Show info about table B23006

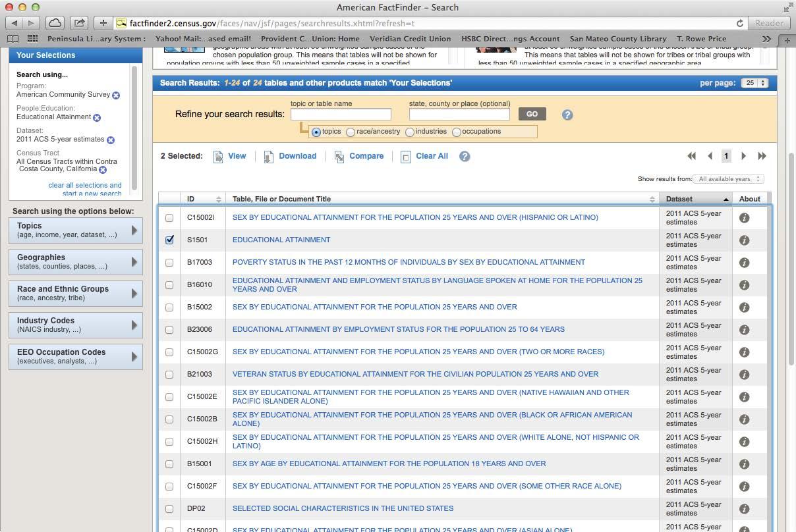[745, 330]
